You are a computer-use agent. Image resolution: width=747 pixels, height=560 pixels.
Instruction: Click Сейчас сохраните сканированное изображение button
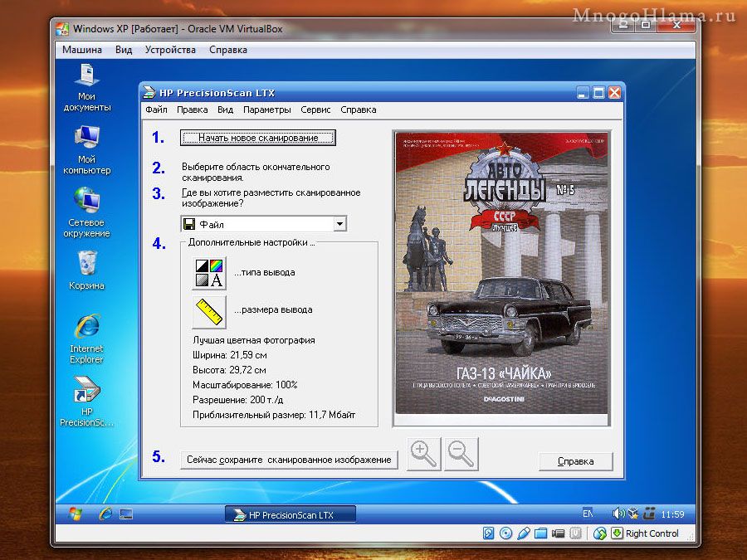point(289,460)
